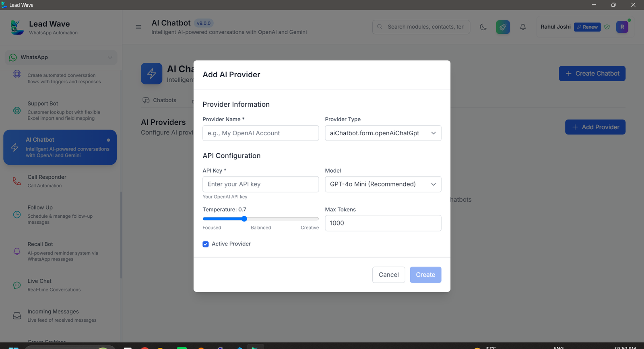Click the green shield icon beside Renew
This screenshot has width=644, height=349.
click(x=607, y=27)
